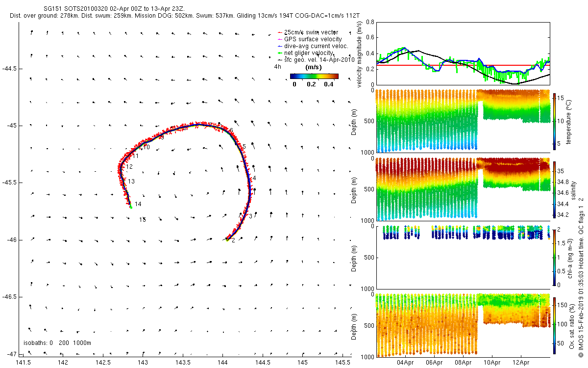This screenshot has height=368, width=588.
Task: Click the velocity (m/s) colorbar in the legend
Action: point(314,76)
